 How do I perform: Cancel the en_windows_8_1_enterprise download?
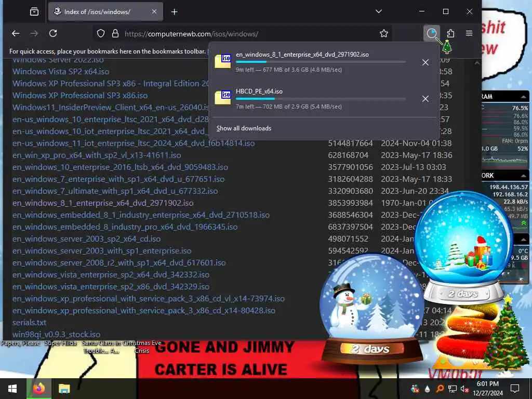click(425, 62)
